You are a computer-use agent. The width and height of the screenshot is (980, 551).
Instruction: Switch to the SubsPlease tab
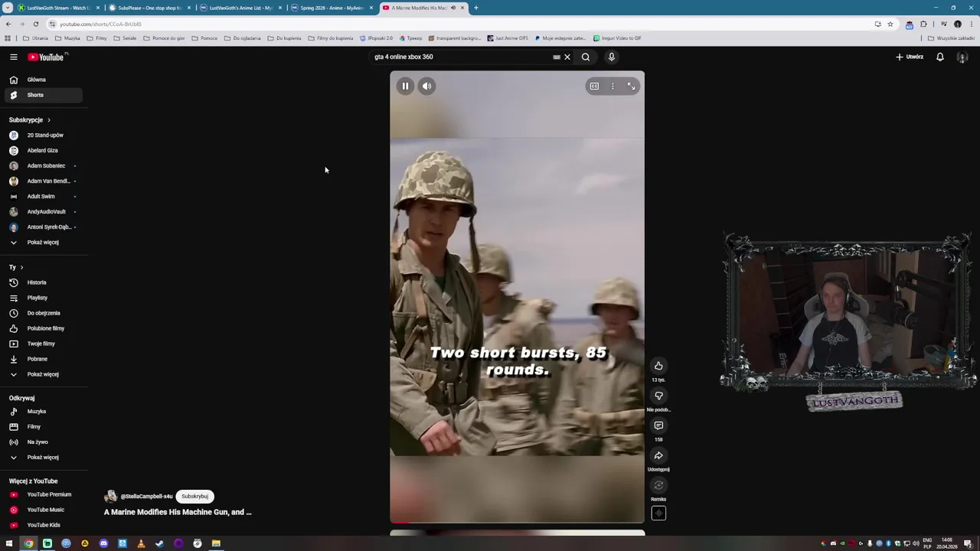point(149,8)
